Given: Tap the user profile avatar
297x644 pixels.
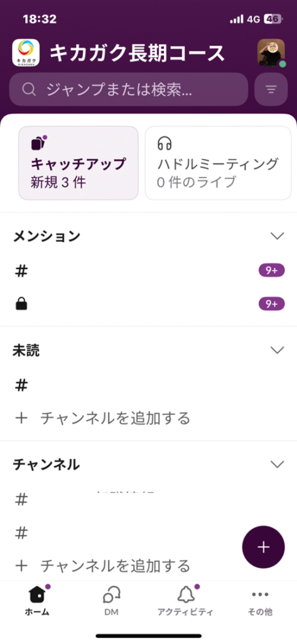Looking at the screenshot, I should point(271,53).
